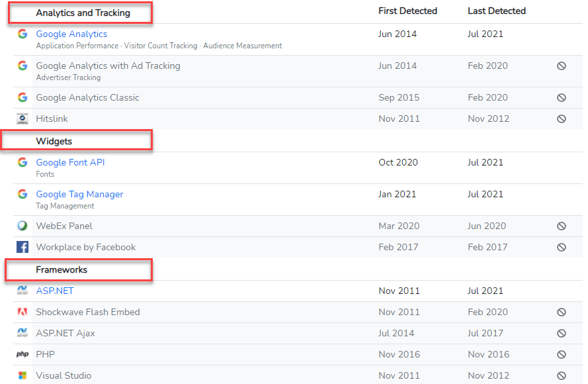This screenshot has width=588, height=384.
Task: Click Jun 2020 last detected date
Action: [x=487, y=226]
